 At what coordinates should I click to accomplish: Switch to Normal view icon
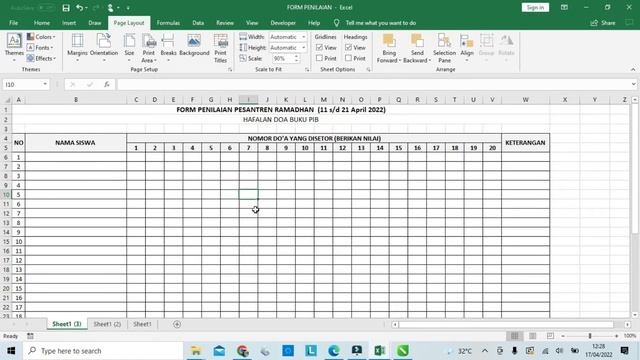click(x=515, y=336)
